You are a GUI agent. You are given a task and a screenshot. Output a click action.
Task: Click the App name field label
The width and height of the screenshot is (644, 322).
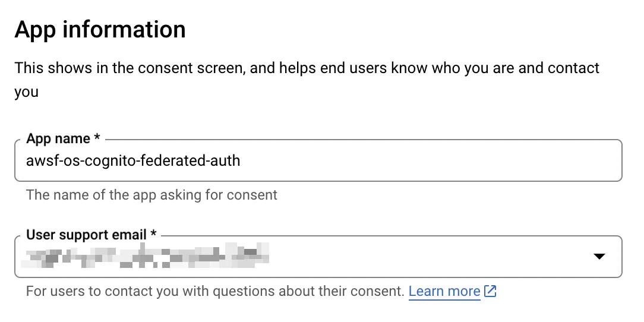point(58,138)
